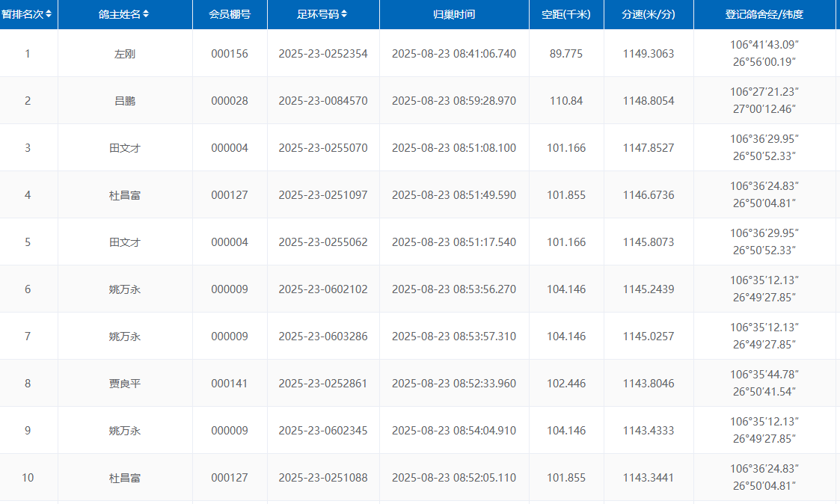Click the 分速(米/分) column header

(649, 14)
